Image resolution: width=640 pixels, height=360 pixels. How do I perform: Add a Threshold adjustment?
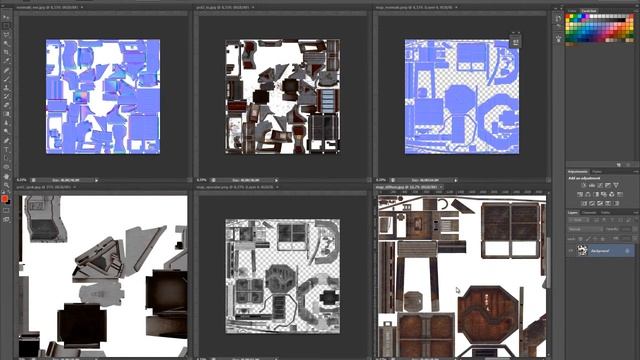(600, 203)
